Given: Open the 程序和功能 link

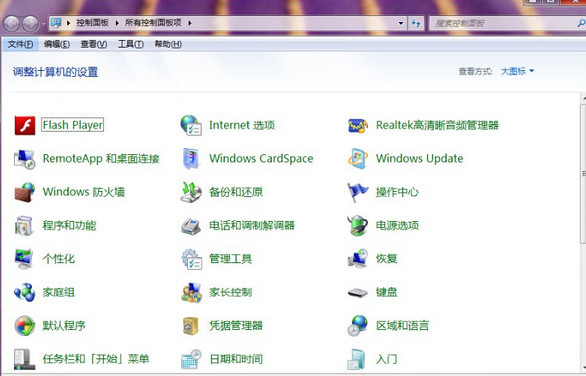Looking at the screenshot, I should [x=70, y=225].
